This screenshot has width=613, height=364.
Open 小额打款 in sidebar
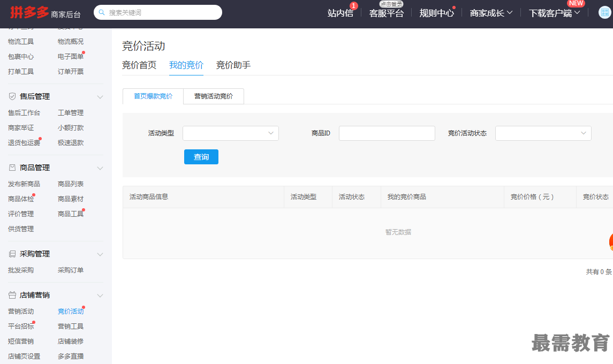click(x=70, y=128)
